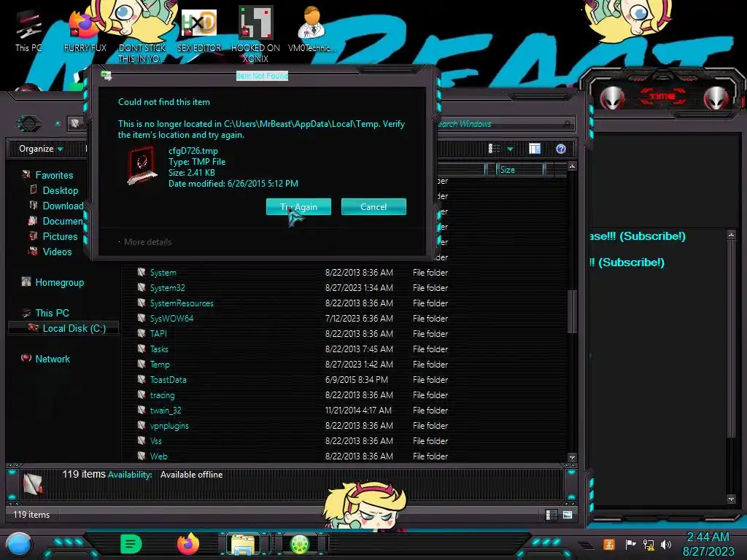Open Documents in navigation pane

pos(63,221)
